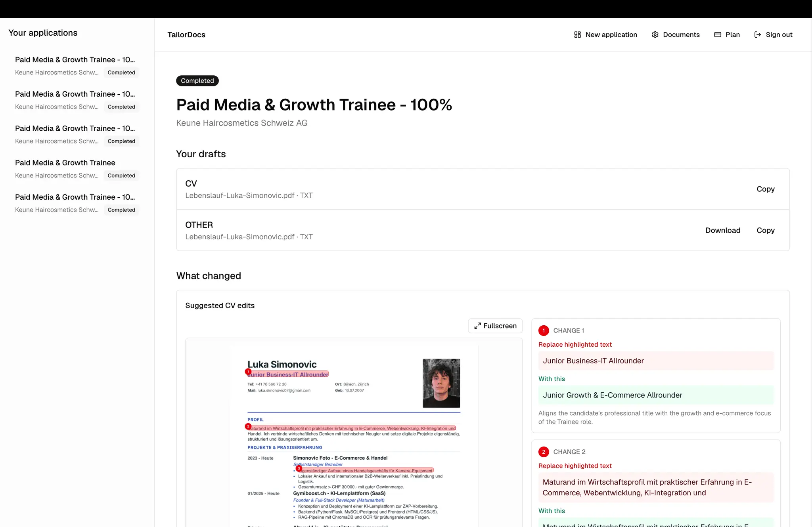Click the Fullscreen expand arrows icon
This screenshot has height=527, width=812.
[x=477, y=326]
